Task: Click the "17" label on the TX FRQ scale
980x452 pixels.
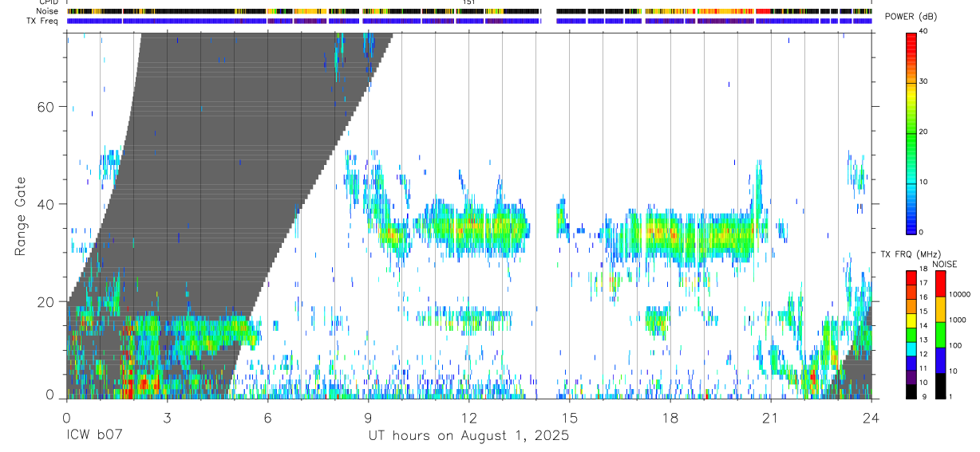Action: [x=924, y=283]
